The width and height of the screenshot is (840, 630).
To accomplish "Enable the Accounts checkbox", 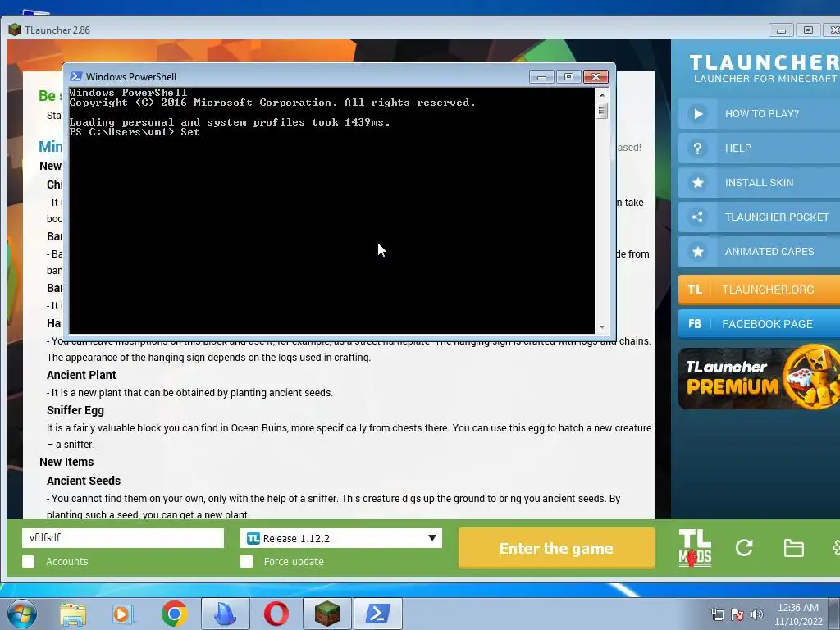I will pyautogui.click(x=29, y=561).
